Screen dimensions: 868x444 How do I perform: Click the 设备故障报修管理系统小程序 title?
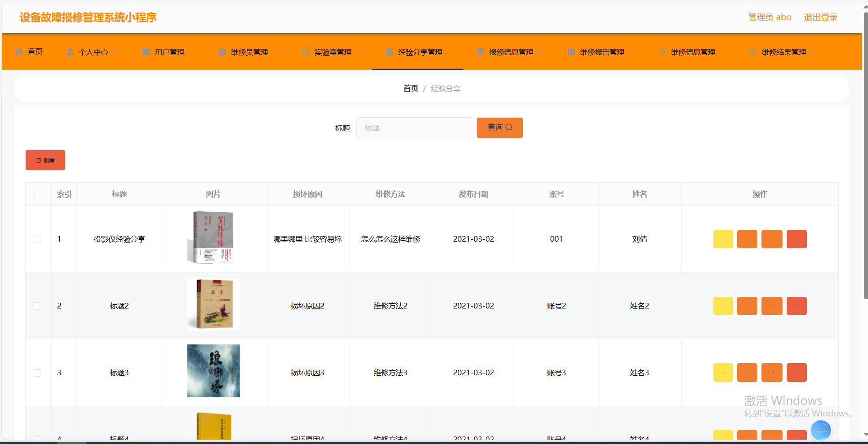pyautogui.click(x=88, y=17)
